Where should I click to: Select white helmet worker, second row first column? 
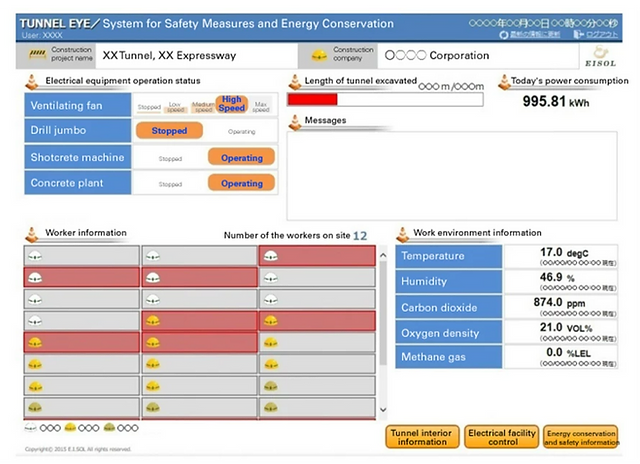coord(82,278)
